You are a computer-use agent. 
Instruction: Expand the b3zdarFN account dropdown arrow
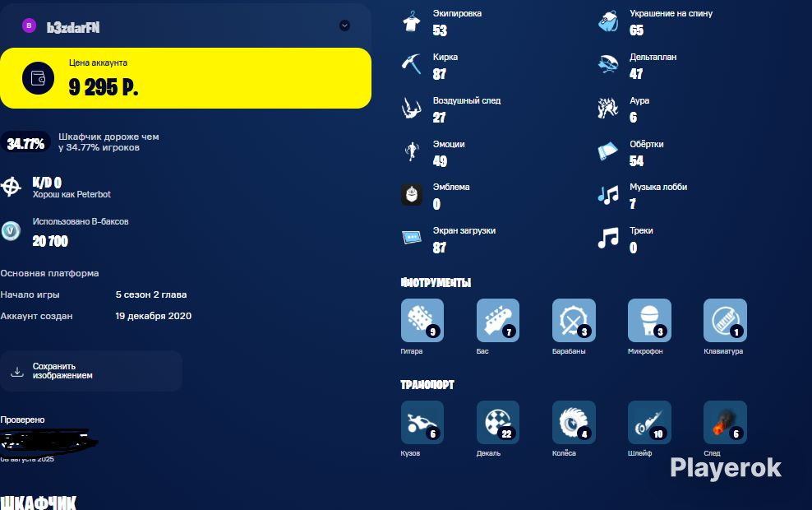point(344,25)
